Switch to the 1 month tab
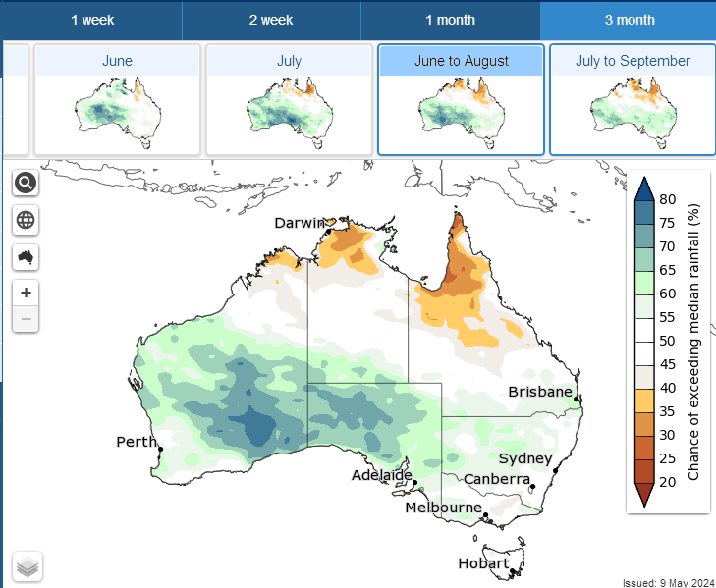Screen dimensions: 716x588 pyautogui.click(x=450, y=20)
